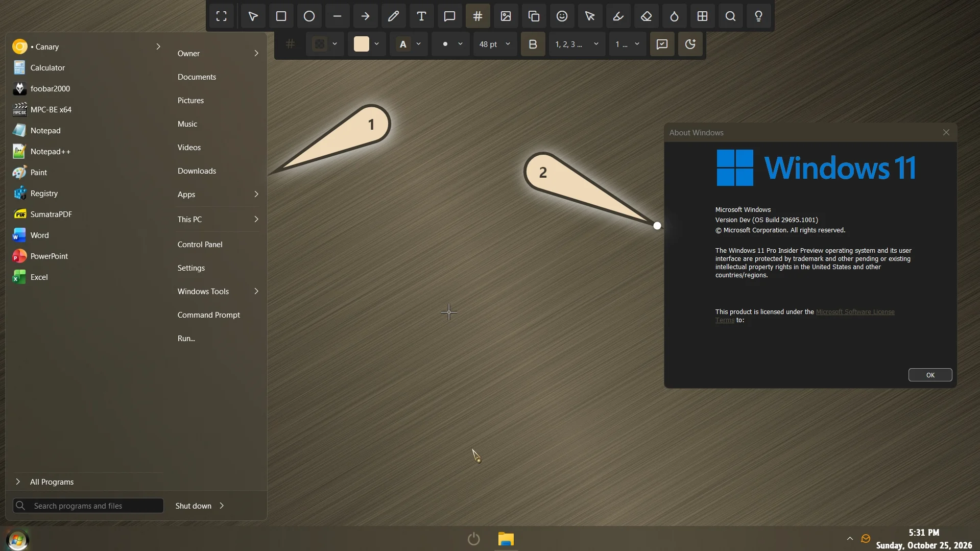Open the emoji sticker tool
This screenshot has height=551, width=980.
click(562, 16)
